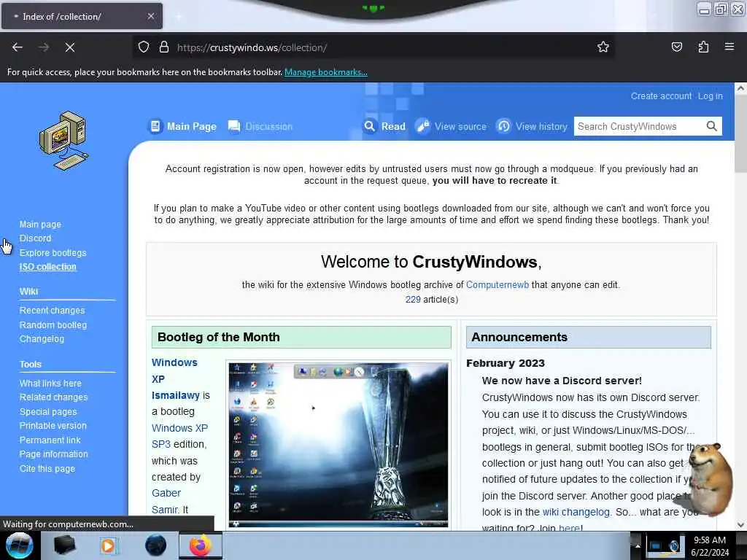Open the View history tab
Viewport: 747px width, 560px height.
click(532, 126)
